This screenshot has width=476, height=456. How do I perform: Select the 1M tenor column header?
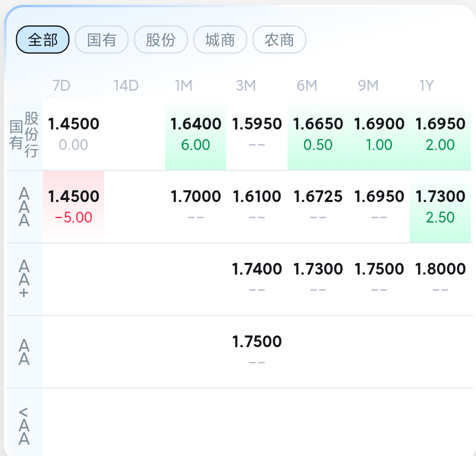[183, 85]
